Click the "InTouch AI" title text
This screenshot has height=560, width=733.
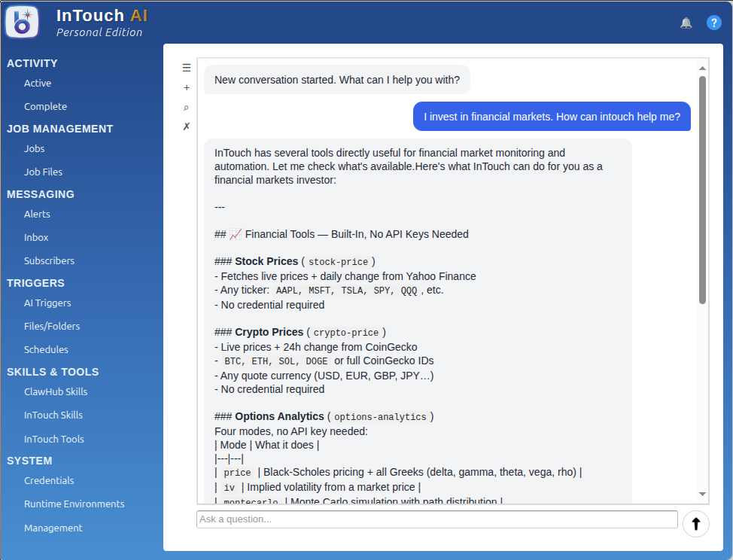[x=102, y=15]
